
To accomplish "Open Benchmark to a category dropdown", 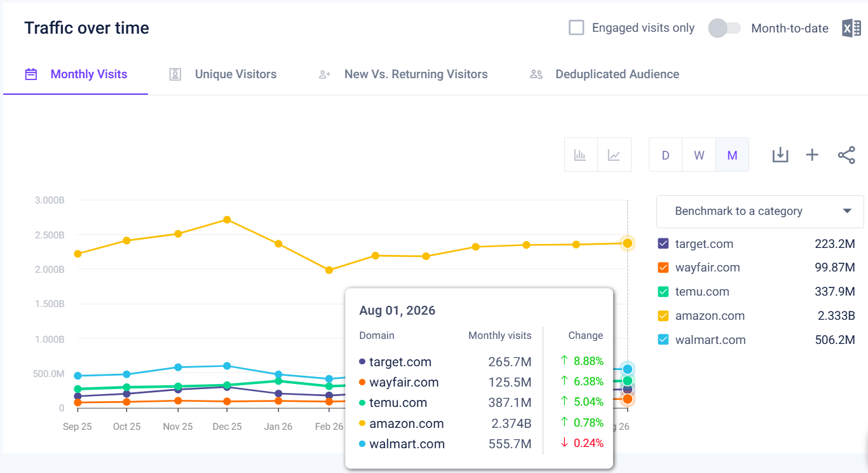I will click(760, 211).
